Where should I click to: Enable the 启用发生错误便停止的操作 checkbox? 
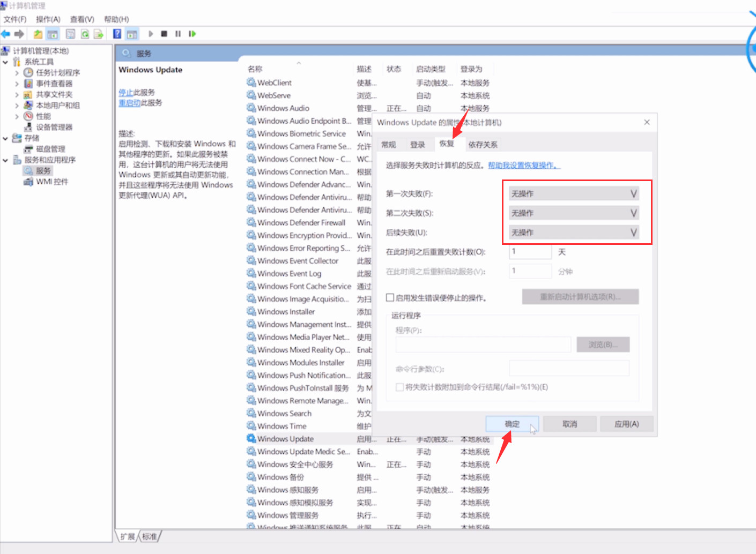(x=390, y=297)
